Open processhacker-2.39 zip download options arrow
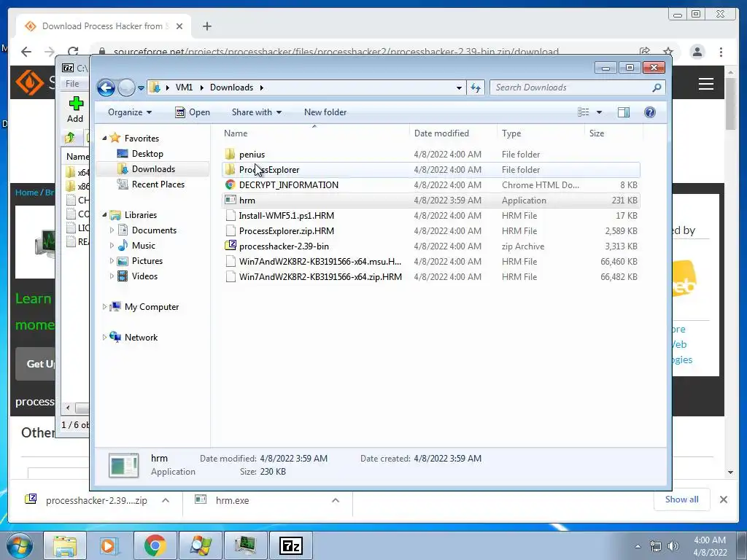 tap(166, 500)
